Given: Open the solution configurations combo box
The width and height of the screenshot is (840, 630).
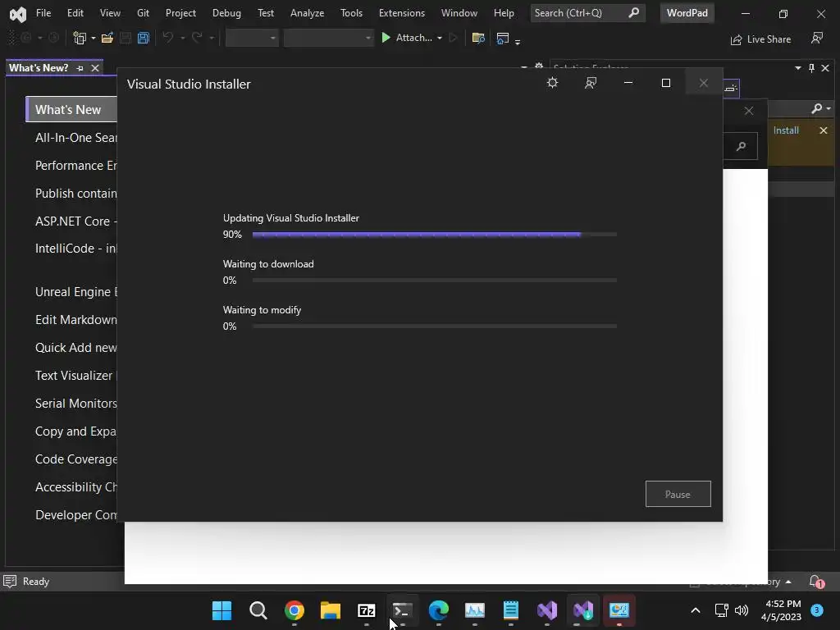Looking at the screenshot, I should [252, 38].
